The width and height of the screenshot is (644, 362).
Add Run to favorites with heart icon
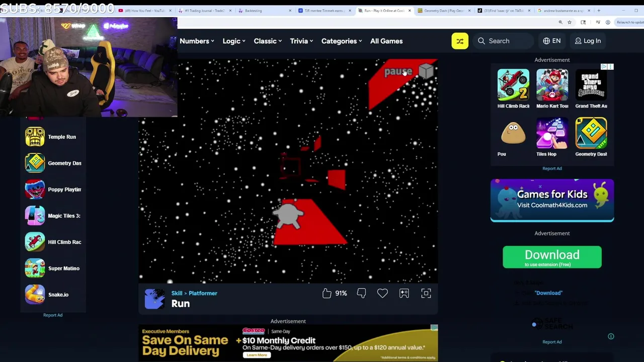(382, 293)
